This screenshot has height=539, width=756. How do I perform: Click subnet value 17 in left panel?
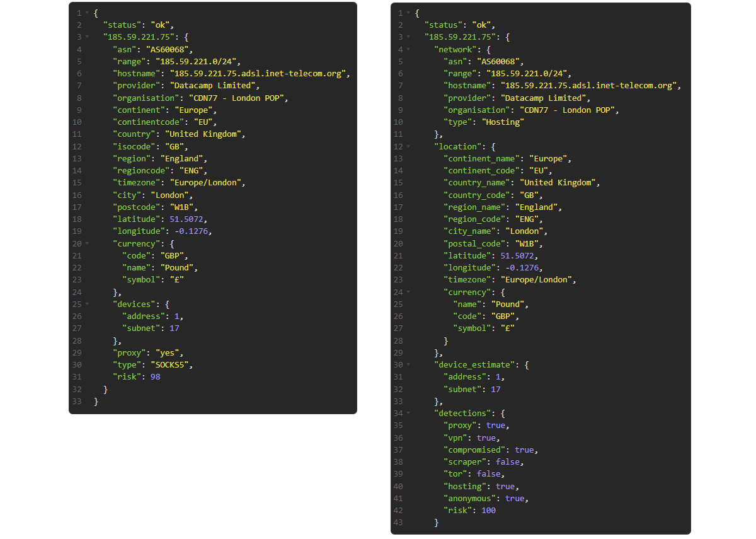coord(175,328)
